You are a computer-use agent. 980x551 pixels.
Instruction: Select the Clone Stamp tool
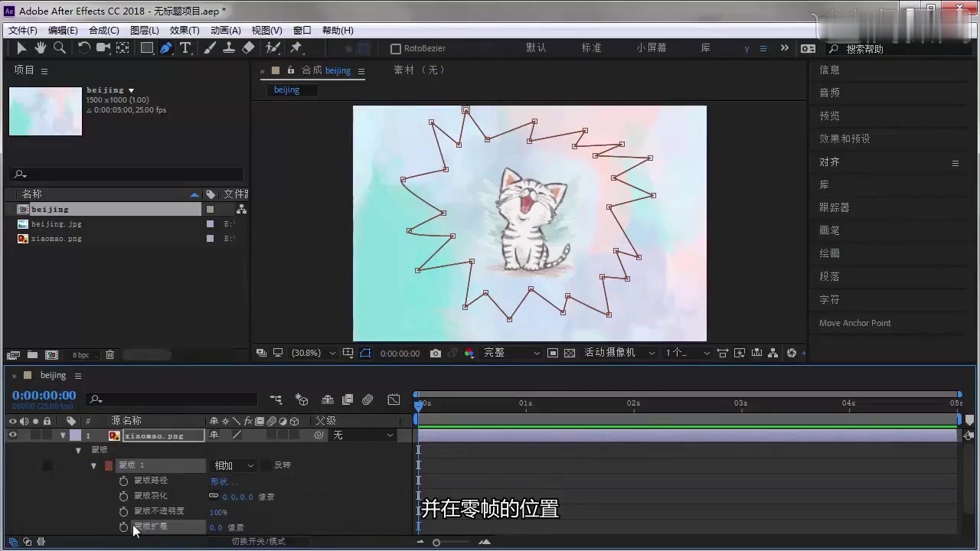coord(230,47)
